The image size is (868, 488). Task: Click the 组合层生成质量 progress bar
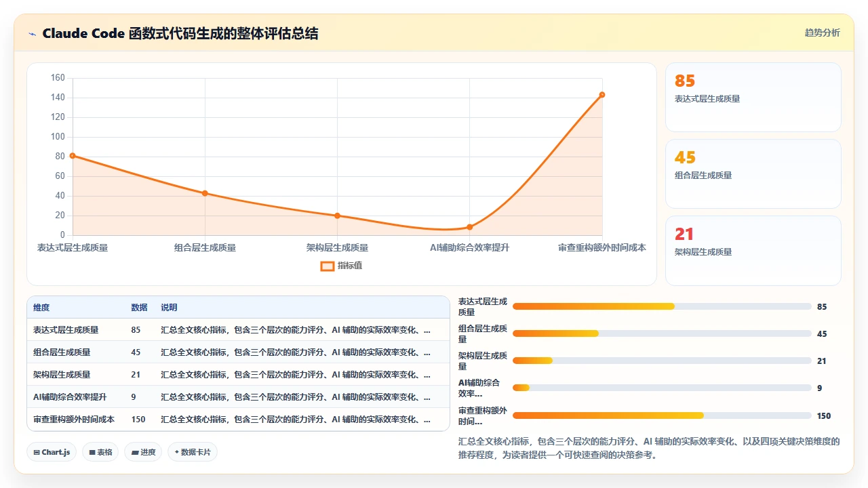coord(662,333)
